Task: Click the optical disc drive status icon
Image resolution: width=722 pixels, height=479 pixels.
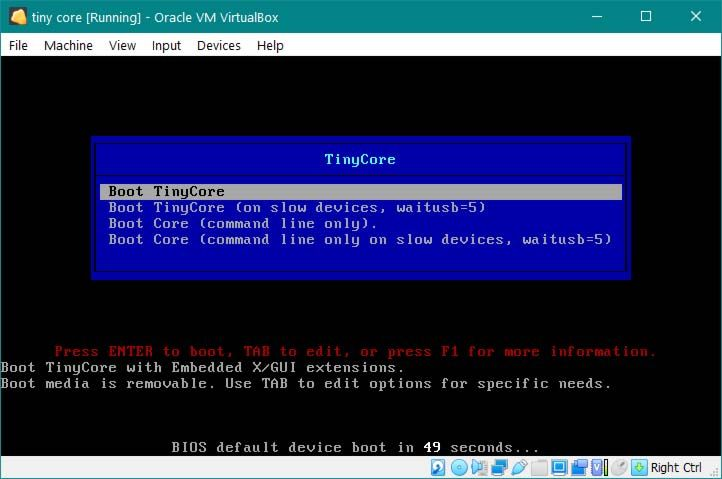Action: 459,467
